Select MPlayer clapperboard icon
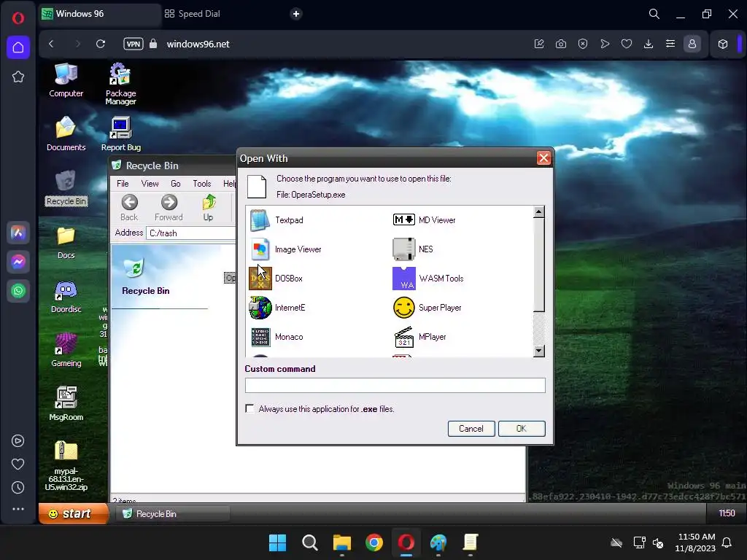Viewport: 747px width, 560px height. pyautogui.click(x=403, y=337)
